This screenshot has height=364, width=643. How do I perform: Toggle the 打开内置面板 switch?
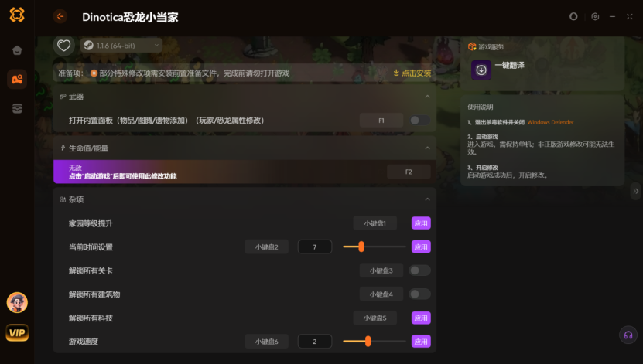pyautogui.click(x=420, y=121)
